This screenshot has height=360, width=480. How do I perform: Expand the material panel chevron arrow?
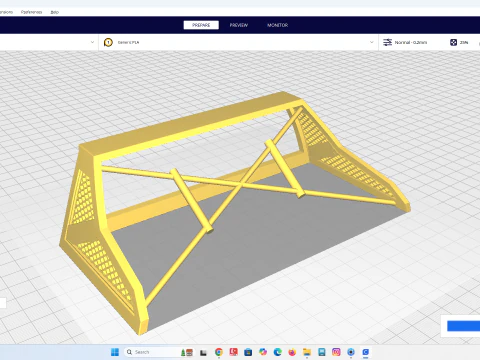pyautogui.click(x=372, y=42)
